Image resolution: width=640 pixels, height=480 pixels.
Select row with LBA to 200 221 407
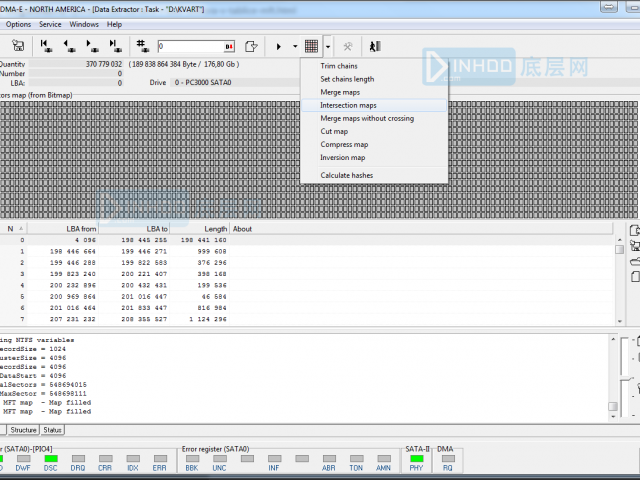(x=307, y=274)
